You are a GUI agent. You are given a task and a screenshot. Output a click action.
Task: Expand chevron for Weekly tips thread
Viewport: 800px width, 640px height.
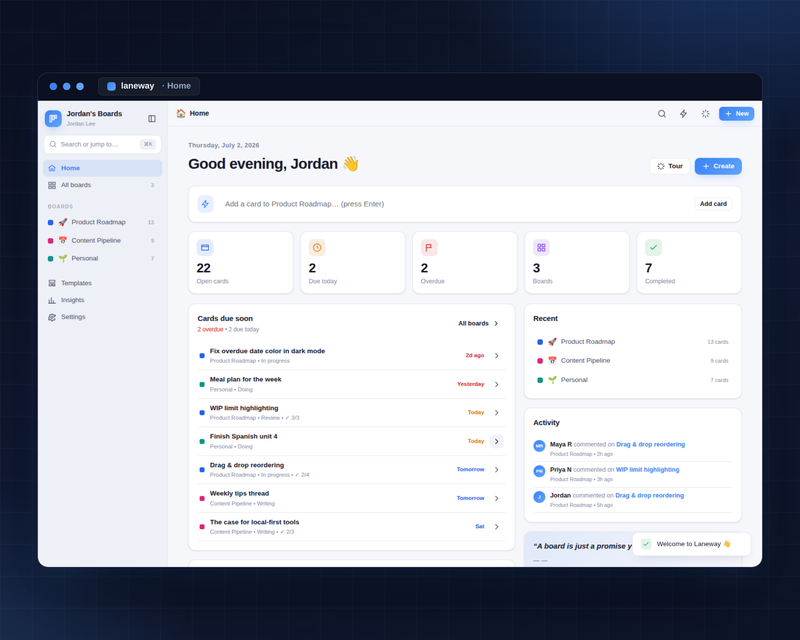[496, 499]
